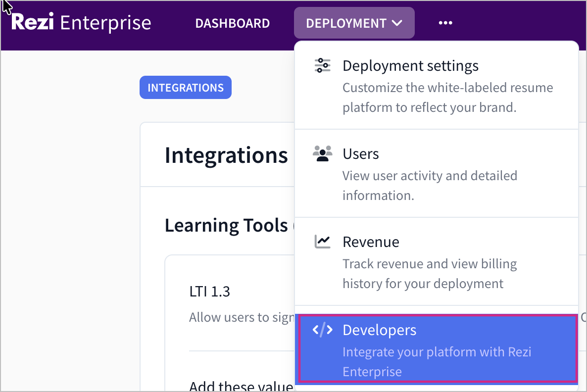Click the Revenue chart icon
Screen dimensions: 587x392
[x=323, y=242]
